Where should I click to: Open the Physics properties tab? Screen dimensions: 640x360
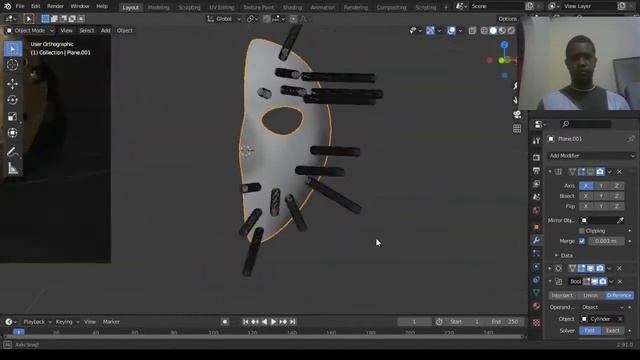[x=536, y=267]
